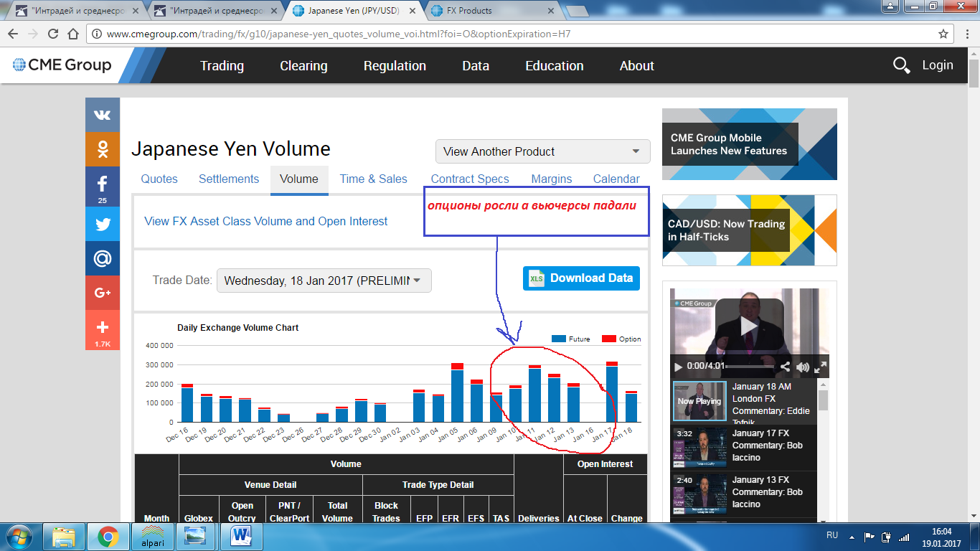Viewport: 980px width, 551px height.
Task: Go to CME Group home logo
Action: point(62,65)
